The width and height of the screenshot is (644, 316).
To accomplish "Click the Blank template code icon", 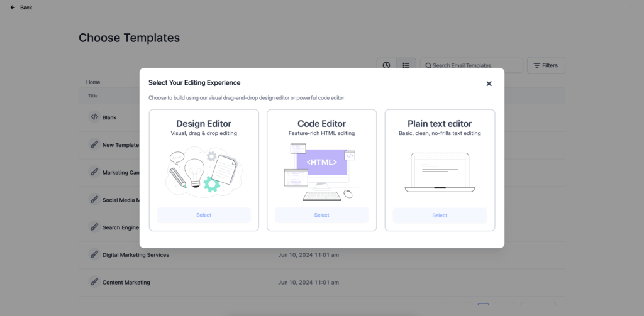I will pyautogui.click(x=94, y=117).
